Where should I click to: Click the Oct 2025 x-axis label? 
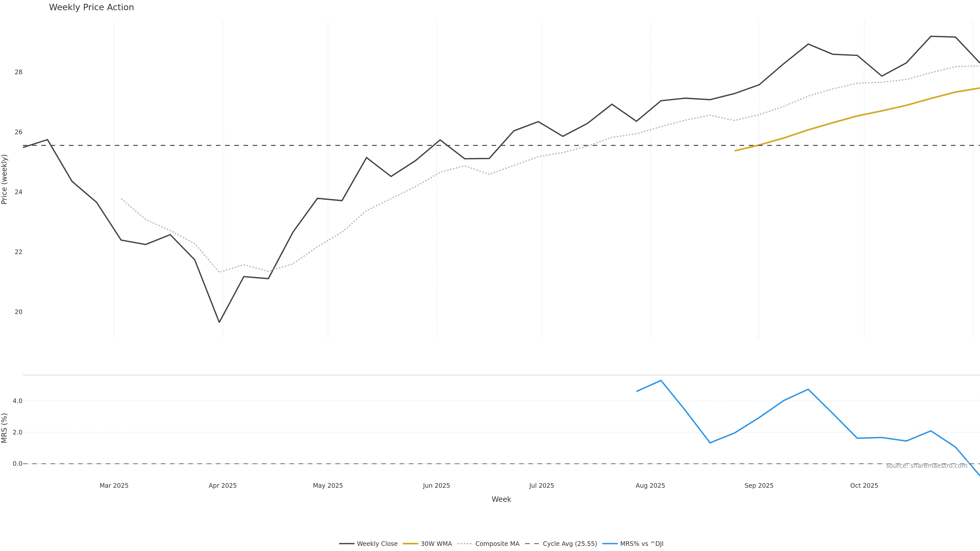point(864,486)
